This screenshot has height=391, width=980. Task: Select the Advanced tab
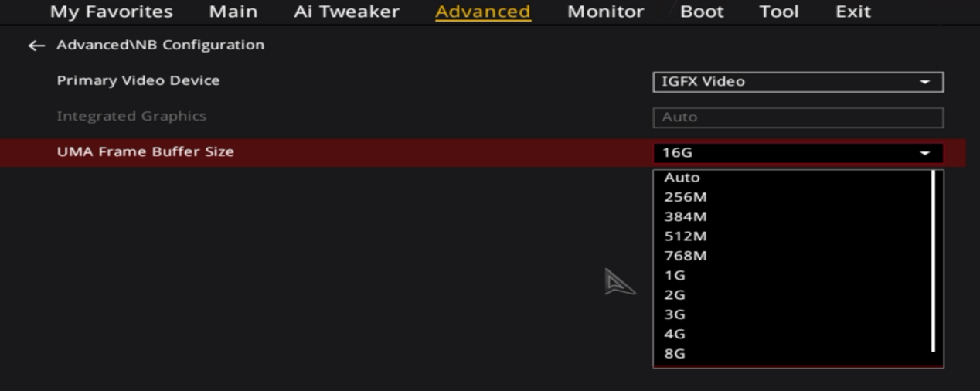pyautogui.click(x=482, y=12)
